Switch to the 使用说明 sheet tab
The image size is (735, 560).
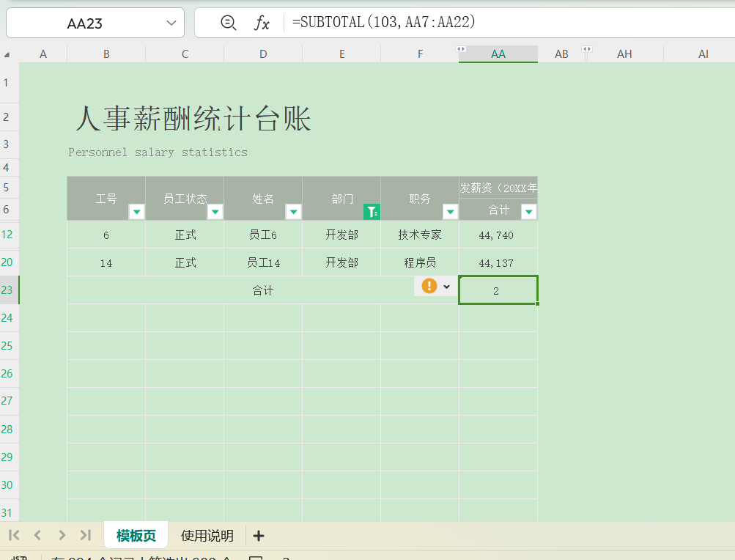(x=207, y=535)
